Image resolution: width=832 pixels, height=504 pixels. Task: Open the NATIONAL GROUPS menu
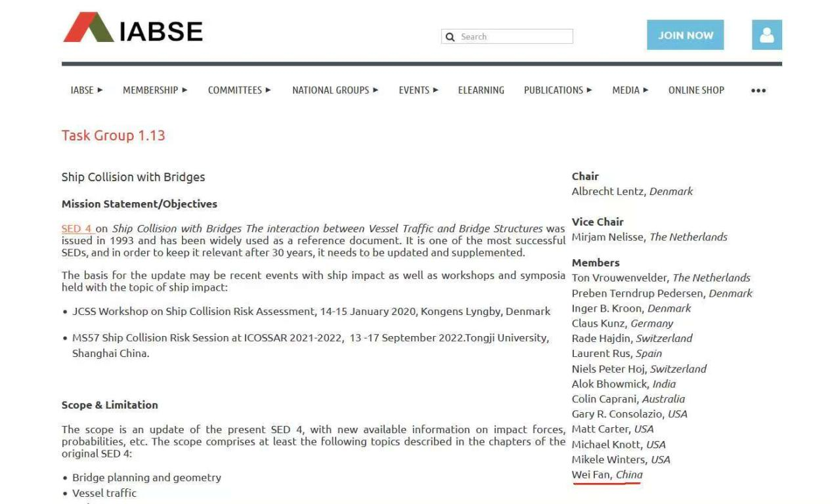(x=335, y=91)
